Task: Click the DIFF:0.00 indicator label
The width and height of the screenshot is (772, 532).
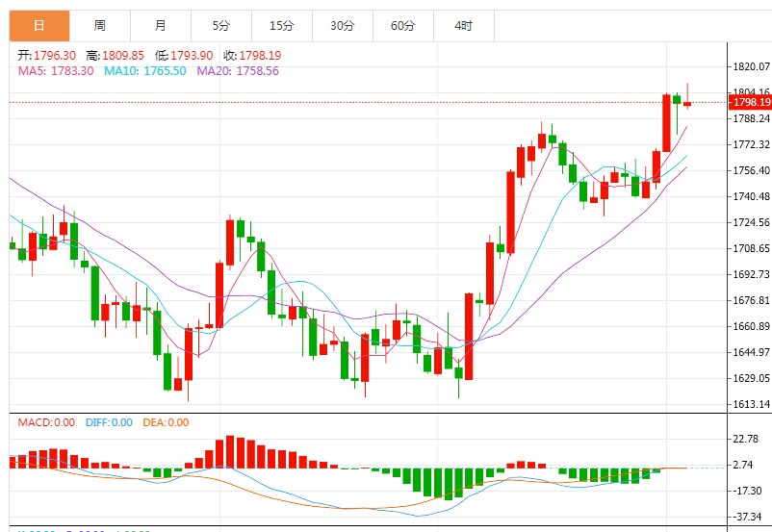Action: [x=109, y=422]
